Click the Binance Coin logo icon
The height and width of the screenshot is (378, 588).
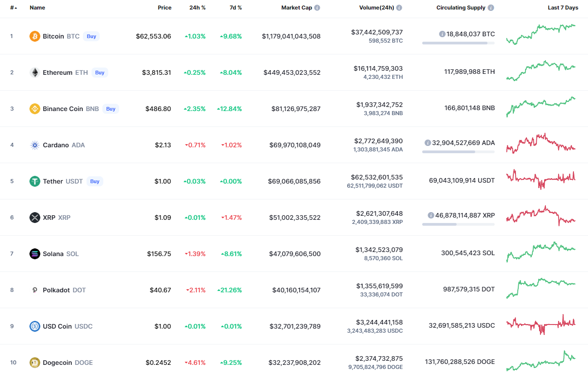pyautogui.click(x=35, y=109)
